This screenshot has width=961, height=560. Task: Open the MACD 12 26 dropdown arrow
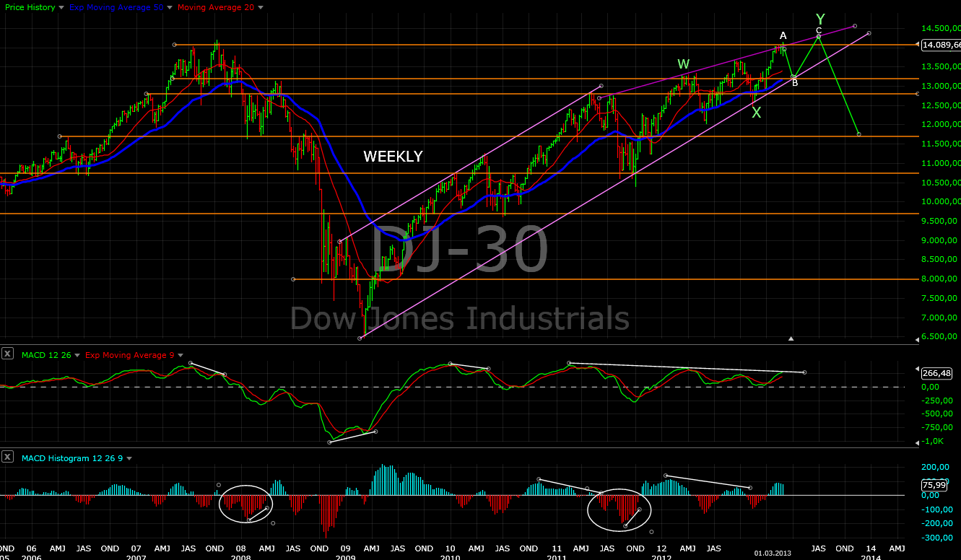77,355
